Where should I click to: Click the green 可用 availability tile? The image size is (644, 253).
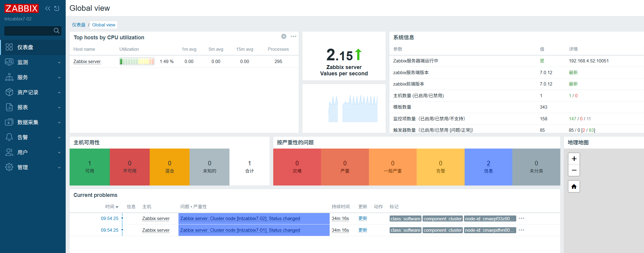[89, 167]
